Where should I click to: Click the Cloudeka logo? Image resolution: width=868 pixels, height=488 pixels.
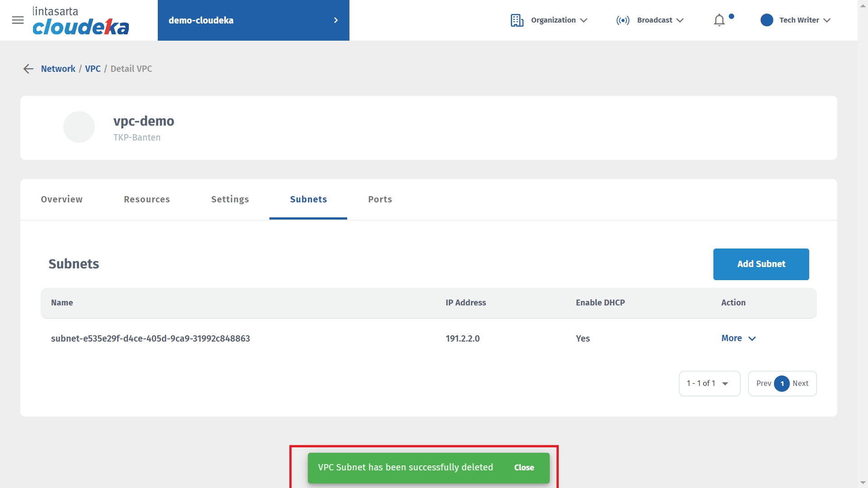coord(80,21)
